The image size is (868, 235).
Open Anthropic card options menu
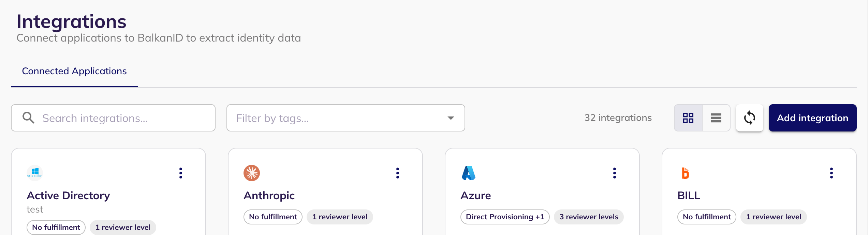[x=398, y=173]
